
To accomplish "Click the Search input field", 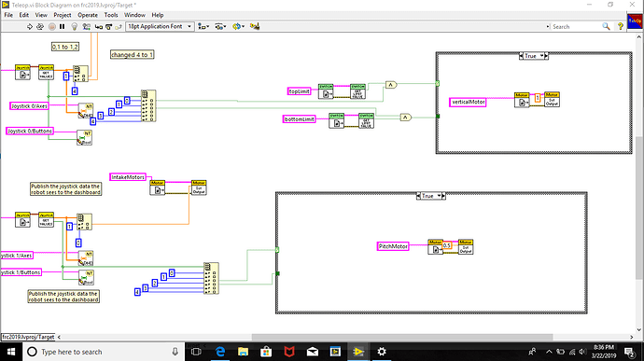I will pos(576,26).
